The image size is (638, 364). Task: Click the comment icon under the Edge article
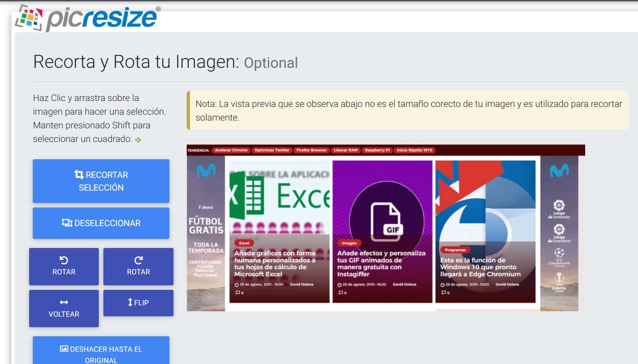[x=443, y=293]
